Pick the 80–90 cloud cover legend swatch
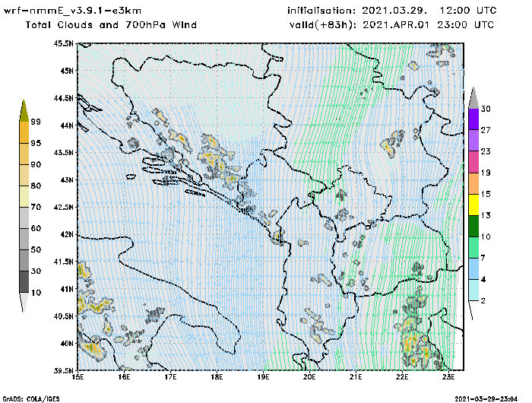This screenshot has height=403, width=532. [x=24, y=175]
